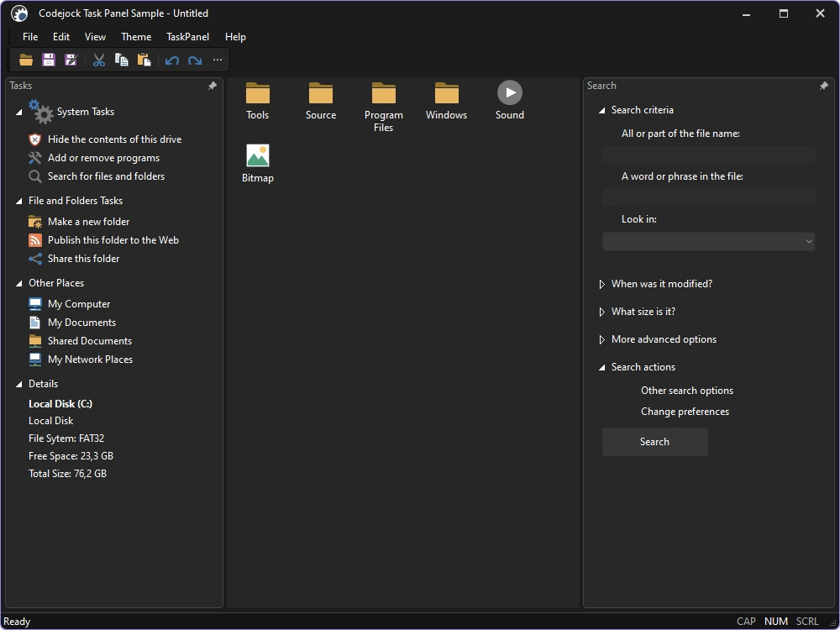Collapse the Search criteria section
The height and width of the screenshot is (630, 840).
pyautogui.click(x=601, y=111)
